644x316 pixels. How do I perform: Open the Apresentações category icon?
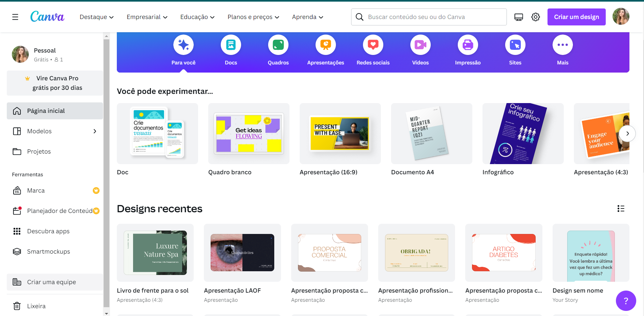[x=326, y=45]
